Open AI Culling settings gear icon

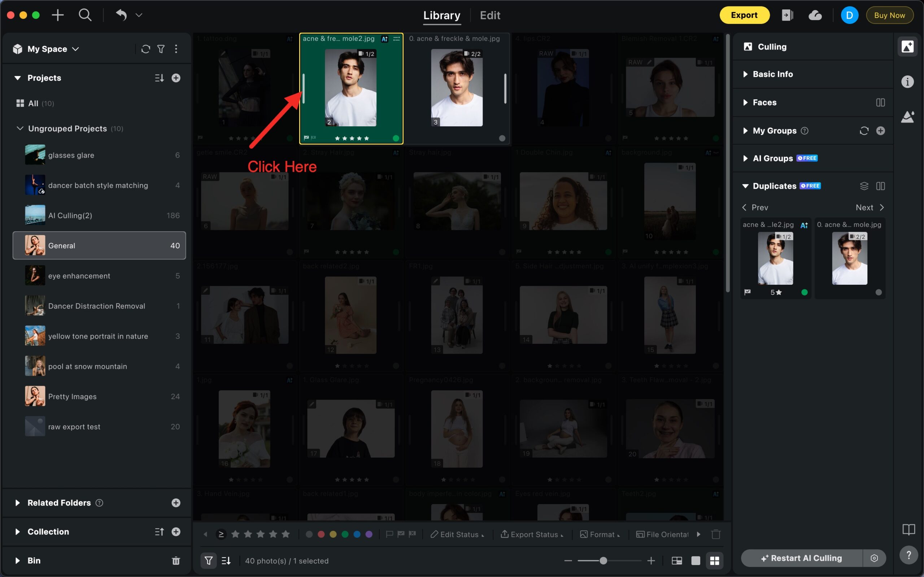874,558
